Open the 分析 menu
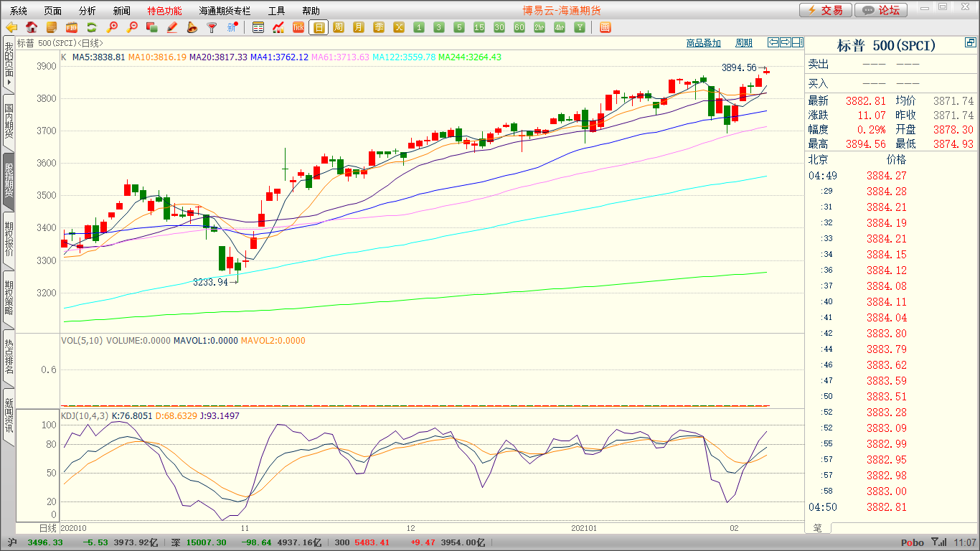980x551 pixels. (x=88, y=11)
